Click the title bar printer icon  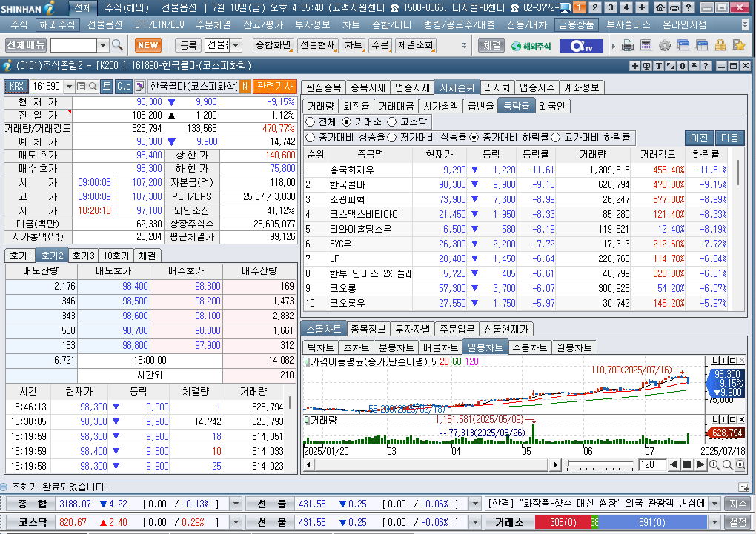(674, 7)
